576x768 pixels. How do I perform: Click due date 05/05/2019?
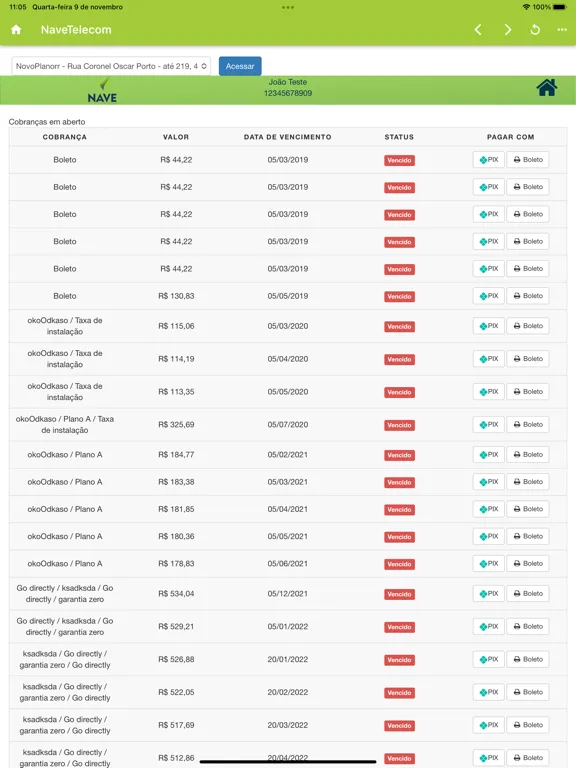[288, 296]
